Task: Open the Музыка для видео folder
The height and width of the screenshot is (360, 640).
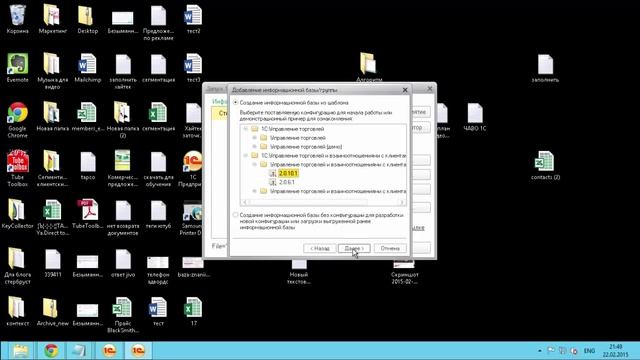Action: point(52,71)
